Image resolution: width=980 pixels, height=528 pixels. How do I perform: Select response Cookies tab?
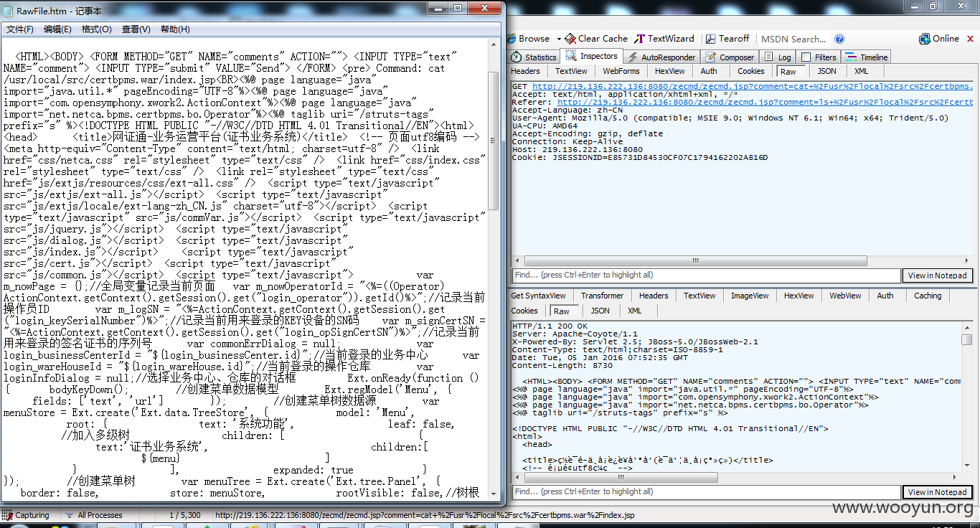524,311
